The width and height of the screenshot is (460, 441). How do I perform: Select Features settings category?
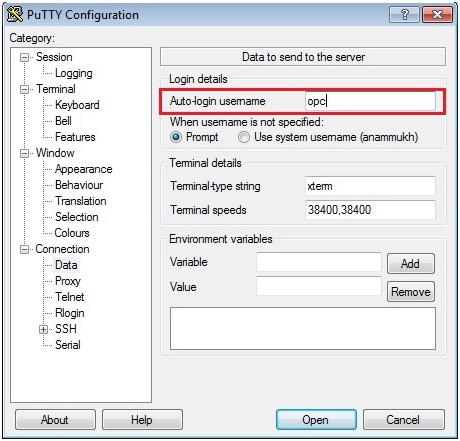point(75,137)
